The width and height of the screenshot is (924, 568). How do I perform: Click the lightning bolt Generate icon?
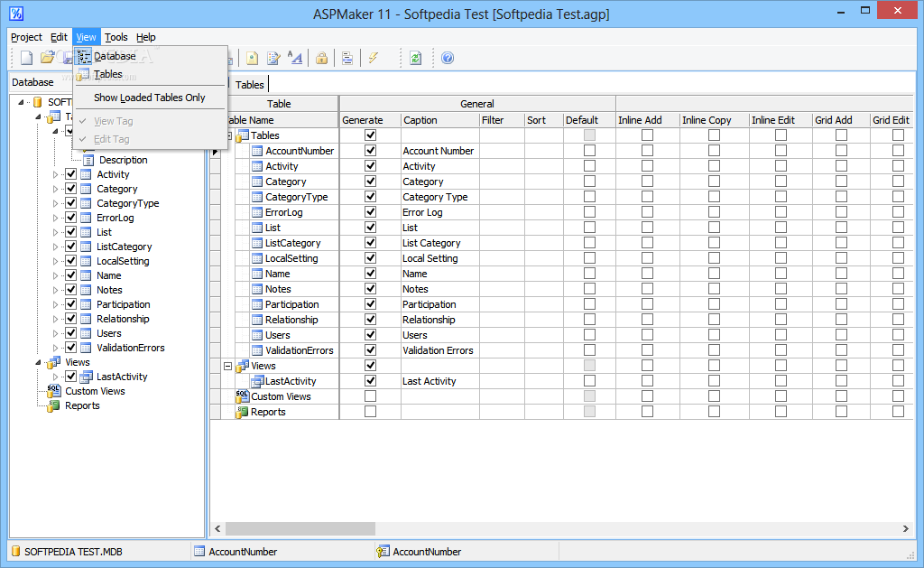click(x=373, y=58)
